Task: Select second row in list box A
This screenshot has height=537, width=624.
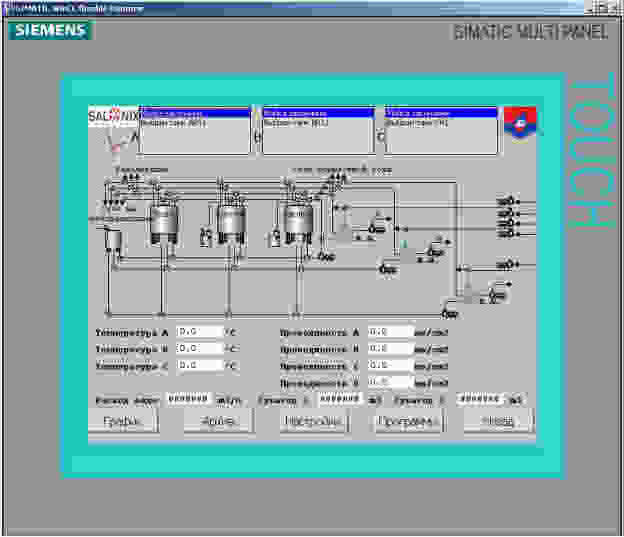Action: [x=195, y=123]
